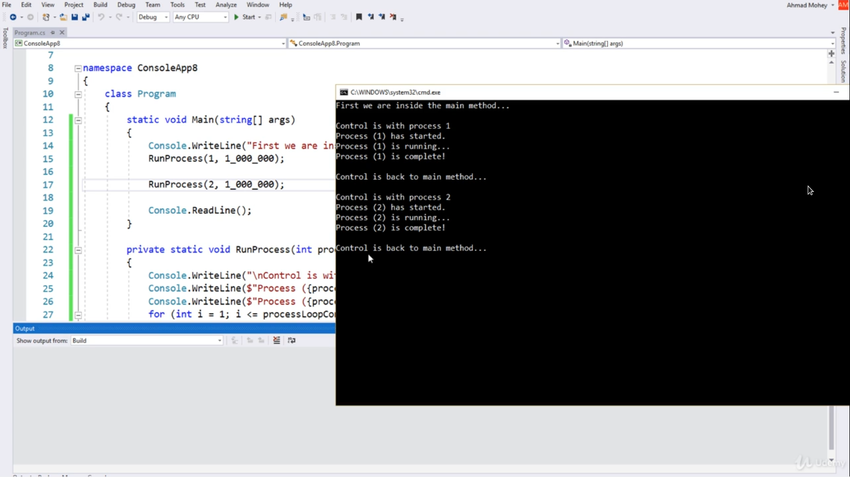Toggle a bookmark with the bookmark icon

click(x=359, y=17)
